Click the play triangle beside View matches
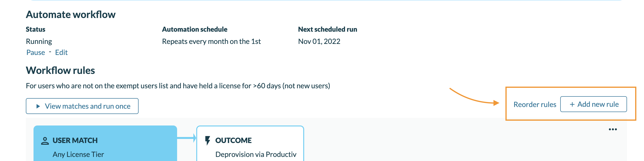This screenshot has width=644, height=161. [38, 106]
